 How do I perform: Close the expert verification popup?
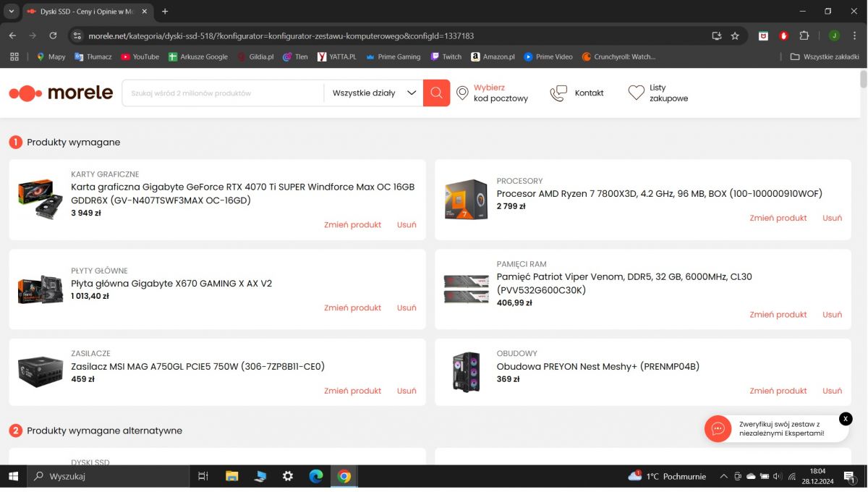pyautogui.click(x=846, y=419)
